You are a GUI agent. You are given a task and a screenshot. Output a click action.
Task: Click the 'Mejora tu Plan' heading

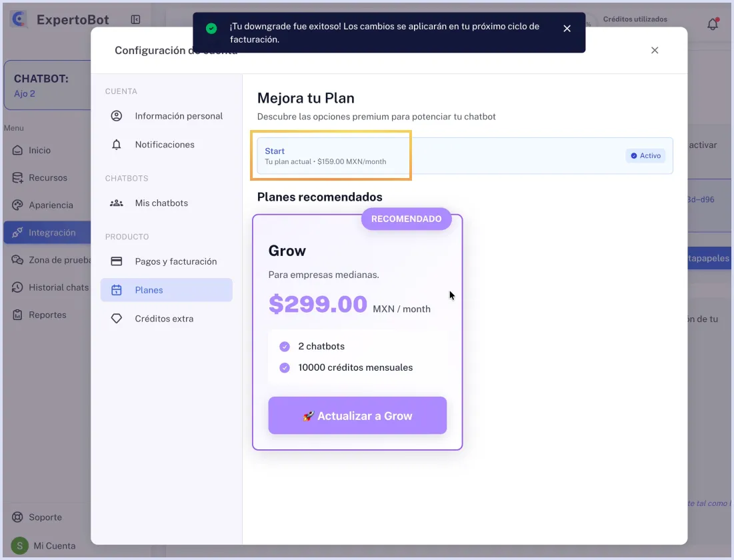click(x=306, y=98)
